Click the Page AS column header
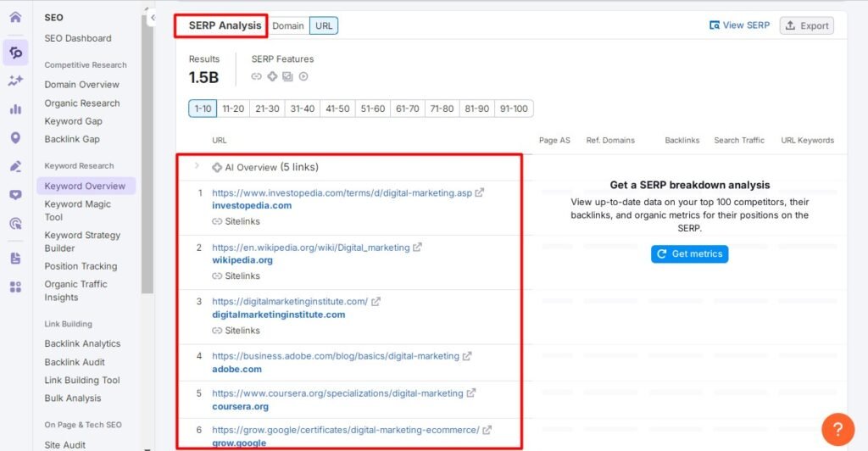 [x=554, y=140]
